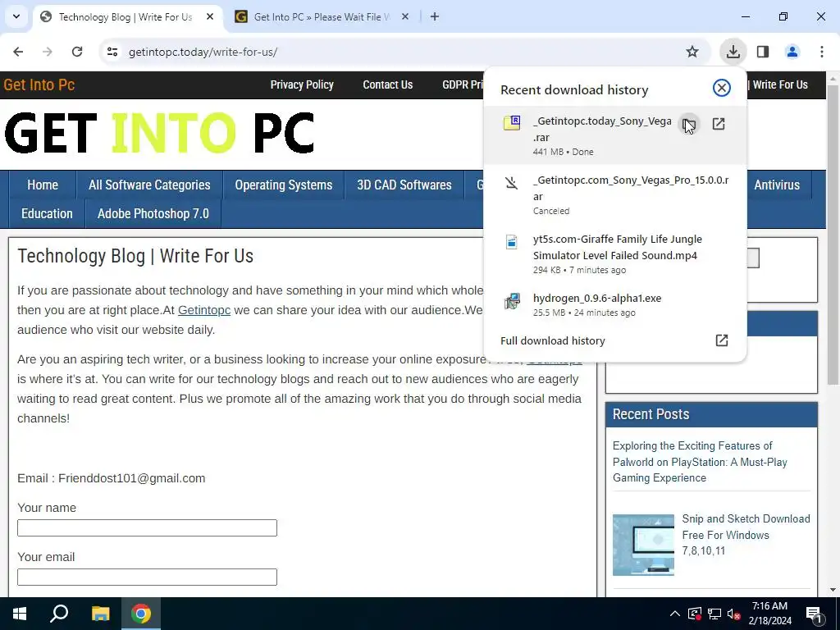Select the Technology Blog Write For Us tab
Screen dimensions: 840x630
tap(125, 16)
